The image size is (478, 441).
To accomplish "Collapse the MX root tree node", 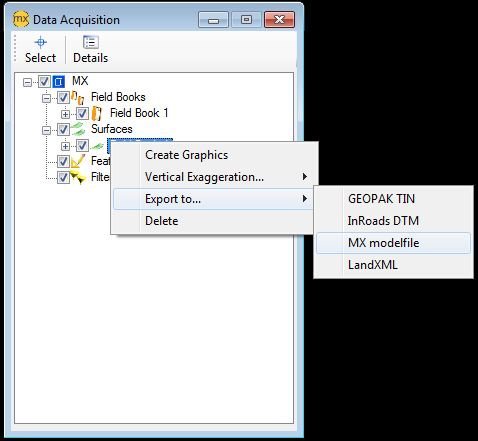I will tap(27, 82).
